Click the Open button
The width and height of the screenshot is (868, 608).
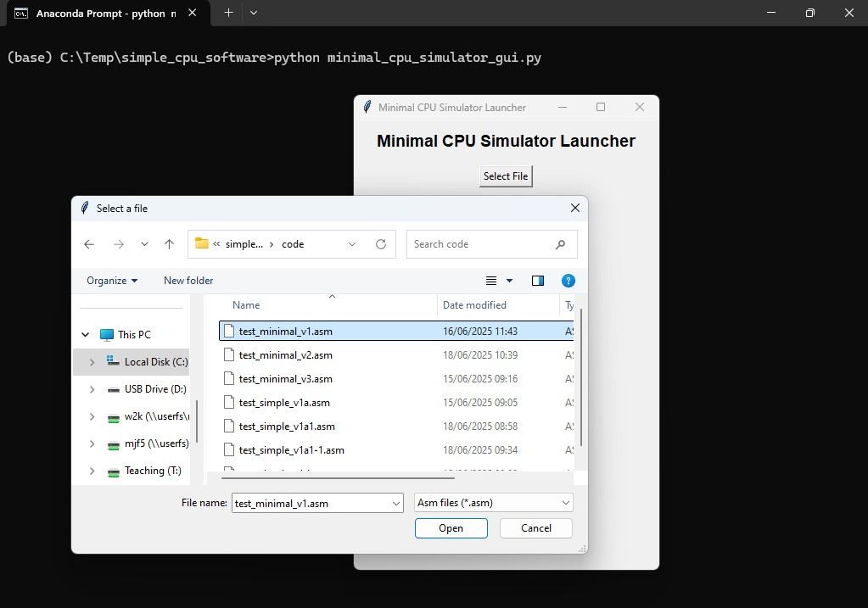point(451,528)
